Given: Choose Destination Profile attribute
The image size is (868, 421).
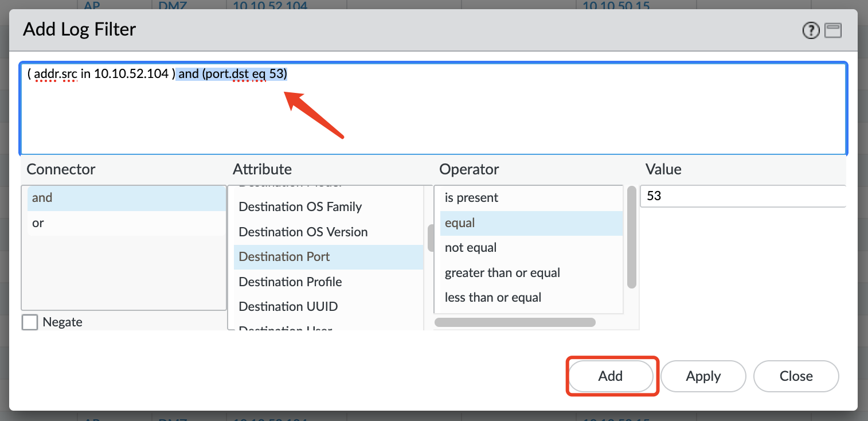Looking at the screenshot, I should tap(329, 282).
